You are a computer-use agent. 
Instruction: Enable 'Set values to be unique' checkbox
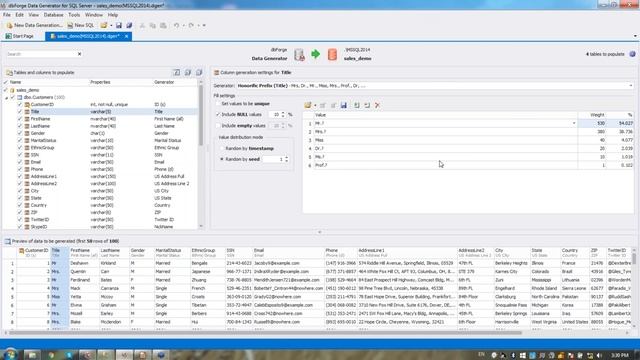(218, 104)
